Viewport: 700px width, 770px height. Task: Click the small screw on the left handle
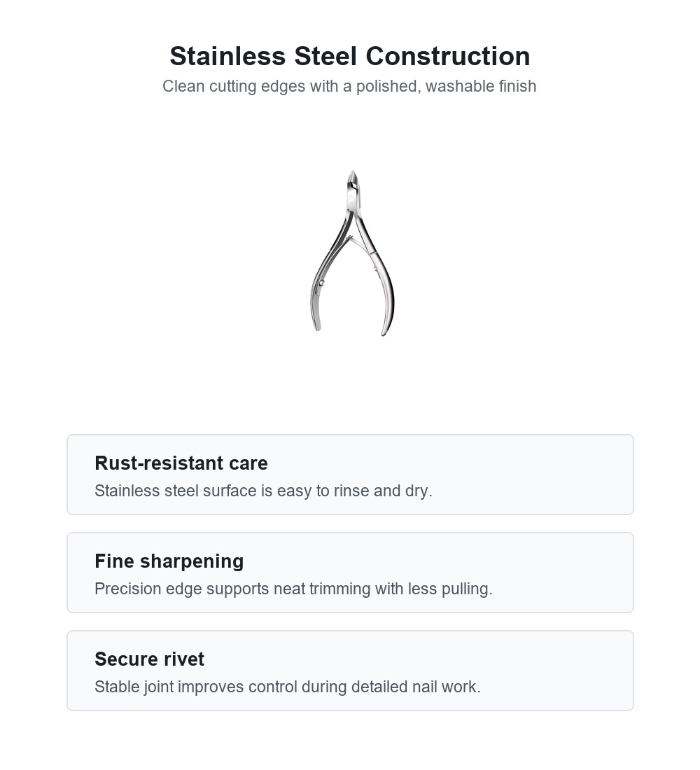[x=322, y=283]
